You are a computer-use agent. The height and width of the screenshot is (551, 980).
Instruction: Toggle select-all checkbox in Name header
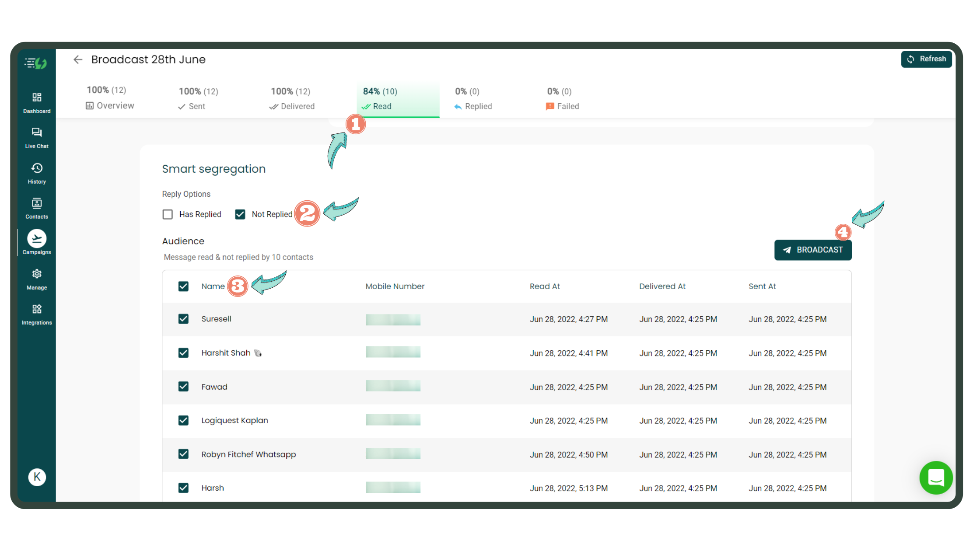pos(183,286)
